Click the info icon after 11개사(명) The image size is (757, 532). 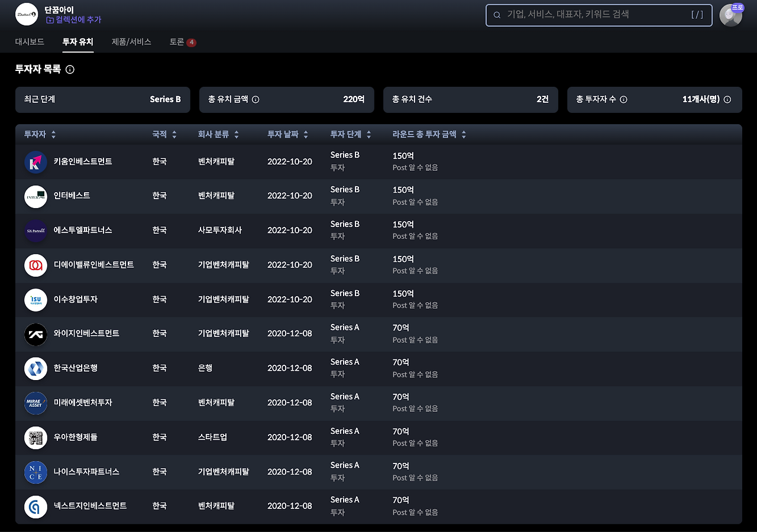727,99
